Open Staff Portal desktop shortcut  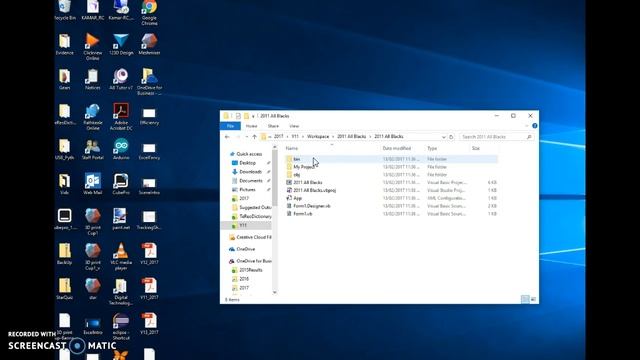pyautogui.click(x=93, y=149)
